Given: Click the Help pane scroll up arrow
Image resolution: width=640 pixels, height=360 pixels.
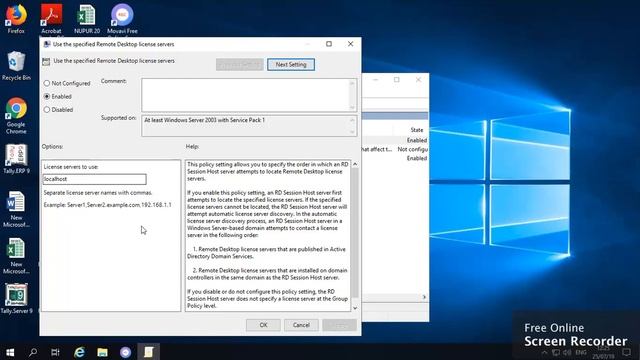Looking at the screenshot, I should pyautogui.click(x=355, y=164).
